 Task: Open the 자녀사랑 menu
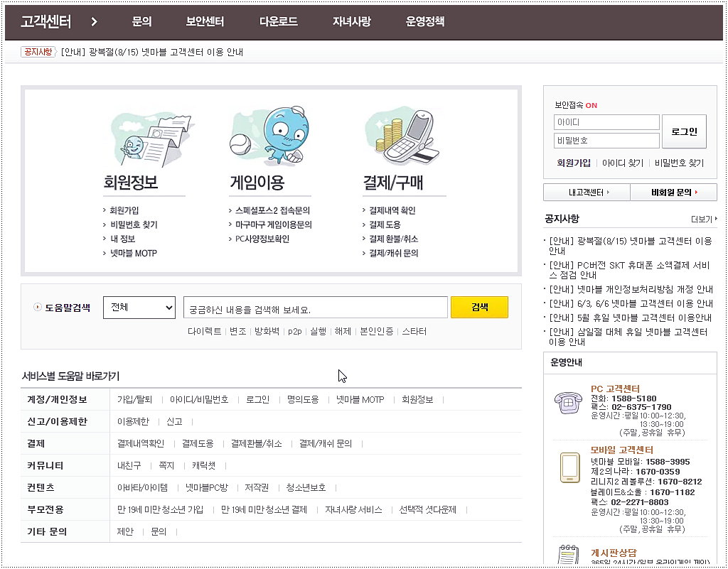pos(351,21)
